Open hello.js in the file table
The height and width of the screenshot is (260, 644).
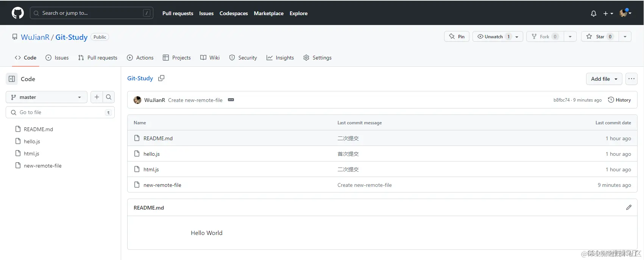point(151,154)
